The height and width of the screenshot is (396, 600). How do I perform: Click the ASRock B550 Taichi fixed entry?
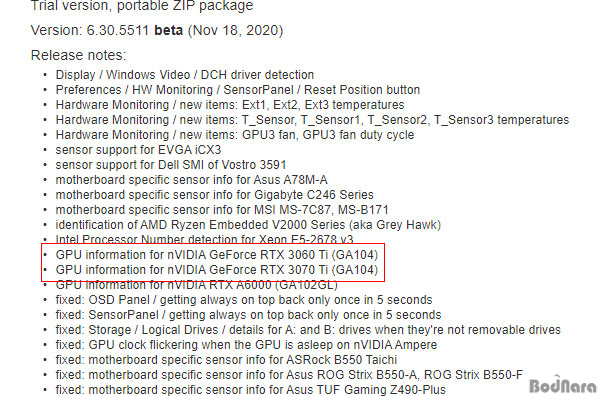point(226,360)
